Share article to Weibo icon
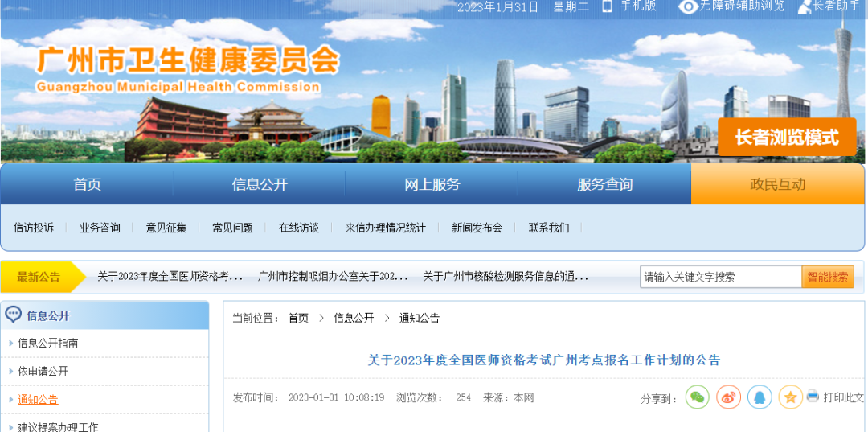This screenshot has width=868, height=432. [728, 397]
